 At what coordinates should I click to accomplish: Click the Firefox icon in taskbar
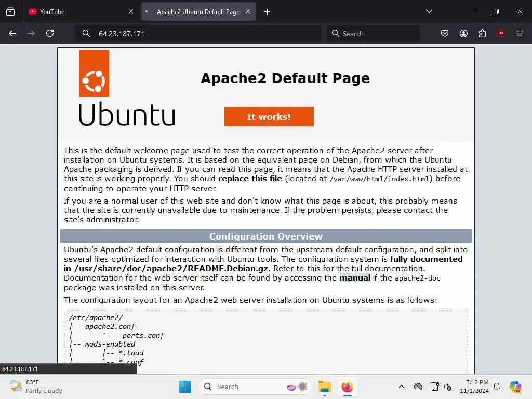pyautogui.click(x=347, y=387)
